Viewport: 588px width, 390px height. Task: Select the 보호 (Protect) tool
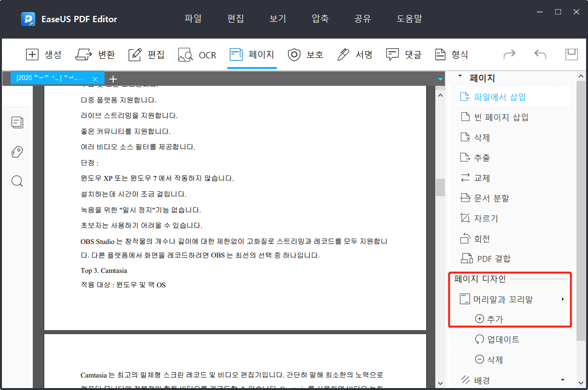305,54
